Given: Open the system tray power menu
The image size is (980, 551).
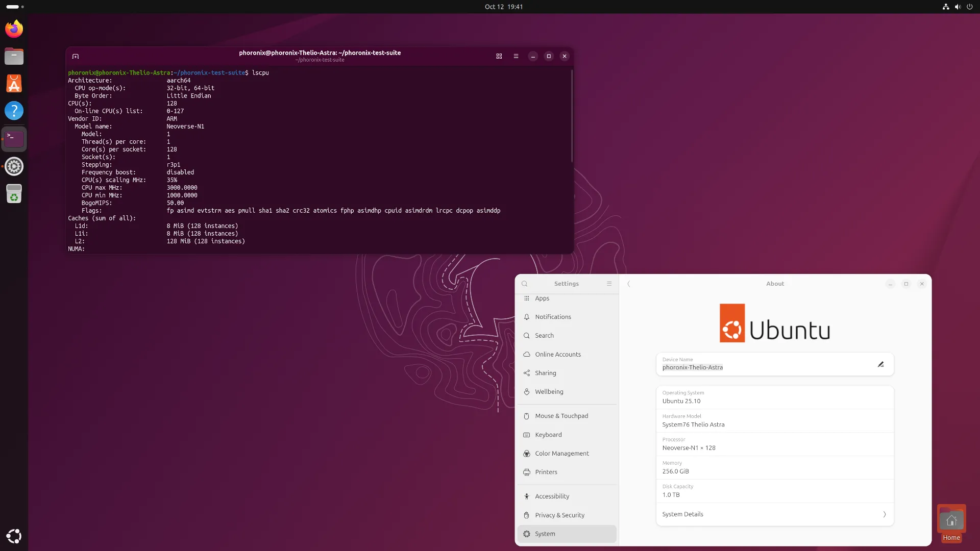Looking at the screenshot, I should (x=969, y=7).
